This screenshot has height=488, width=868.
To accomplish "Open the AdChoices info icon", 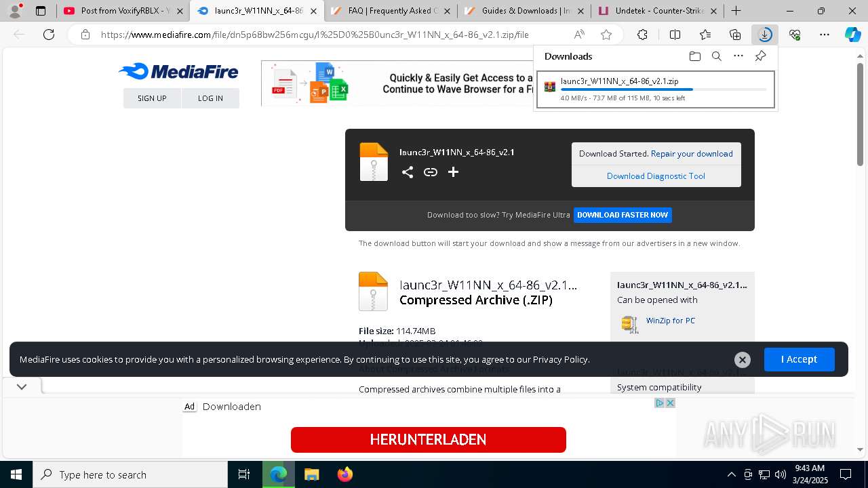I will tap(659, 403).
